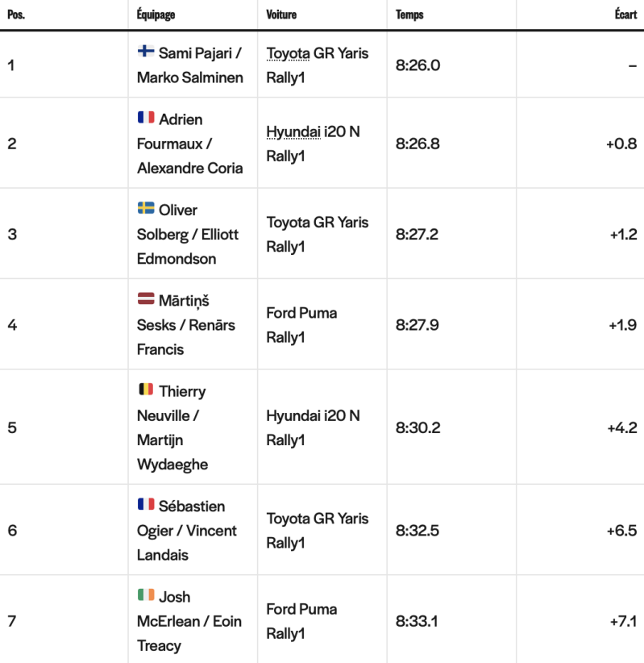The height and width of the screenshot is (663, 644).
Task: Select the Équipage column header
Action: (156, 15)
